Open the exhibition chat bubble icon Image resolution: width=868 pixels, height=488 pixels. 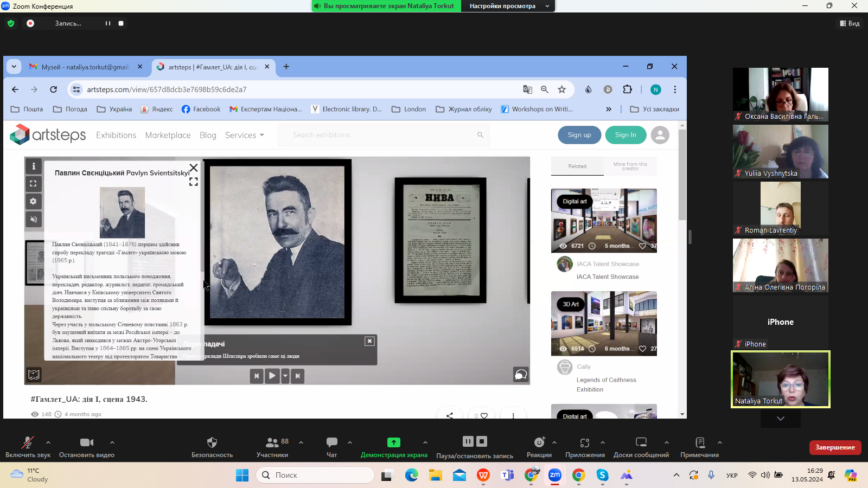(520, 374)
